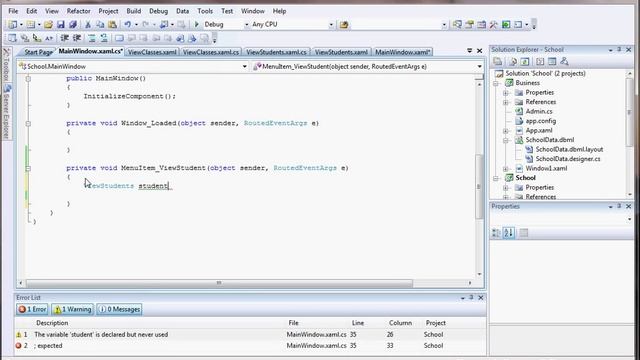Expand the App.xaml node
The image size is (640, 360).
(506, 131)
